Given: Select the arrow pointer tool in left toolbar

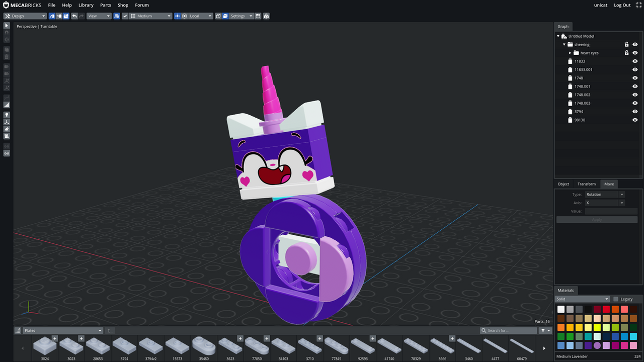Looking at the screenshot, I should click(x=7, y=26).
